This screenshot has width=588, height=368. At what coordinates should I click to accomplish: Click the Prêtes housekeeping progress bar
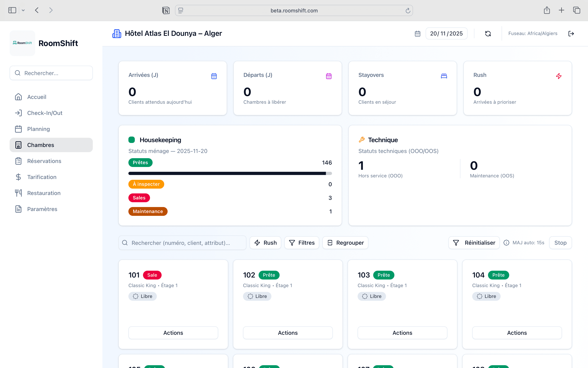pyautogui.click(x=230, y=174)
